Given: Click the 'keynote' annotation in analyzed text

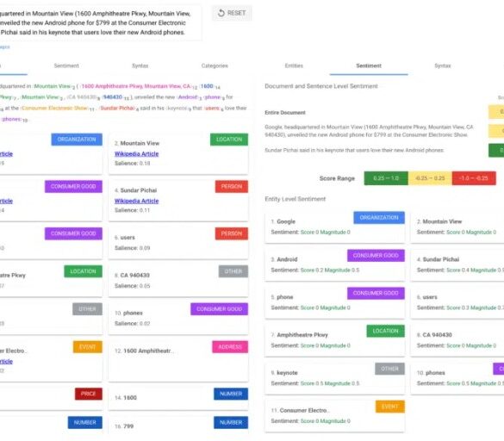Looking at the screenshot, I should 177,109.
